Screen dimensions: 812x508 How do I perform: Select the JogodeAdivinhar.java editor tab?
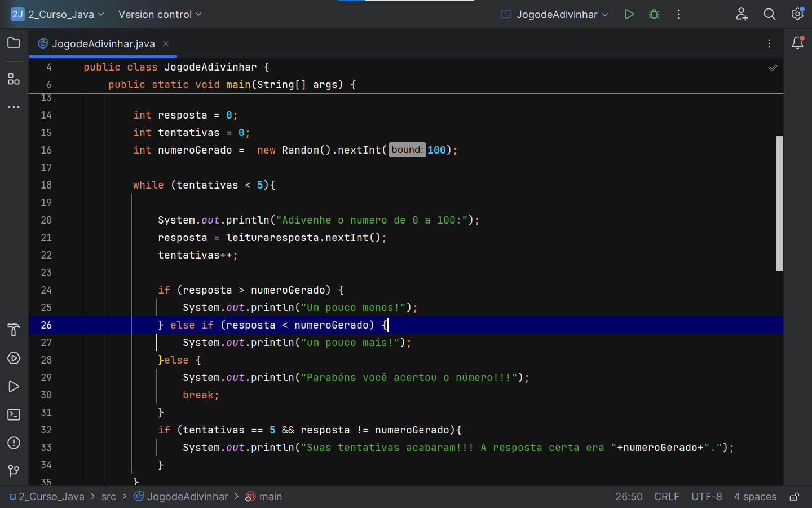point(103,43)
